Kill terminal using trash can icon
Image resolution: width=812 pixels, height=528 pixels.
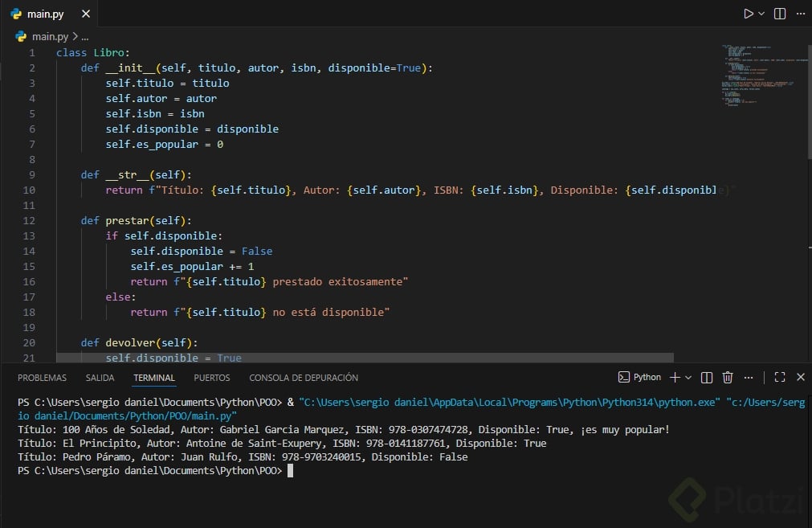coord(728,377)
